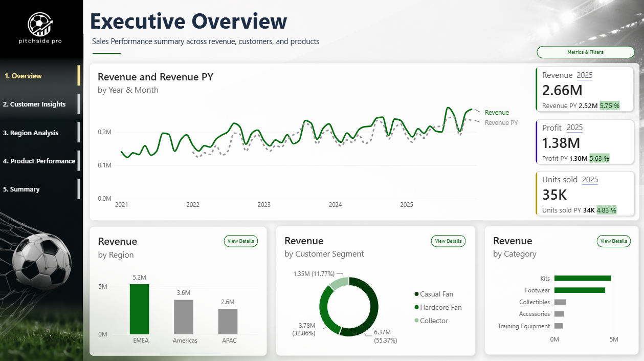Click the 2025 year link on Revenue card
644x361 pixels.
[x=585, y=75]
